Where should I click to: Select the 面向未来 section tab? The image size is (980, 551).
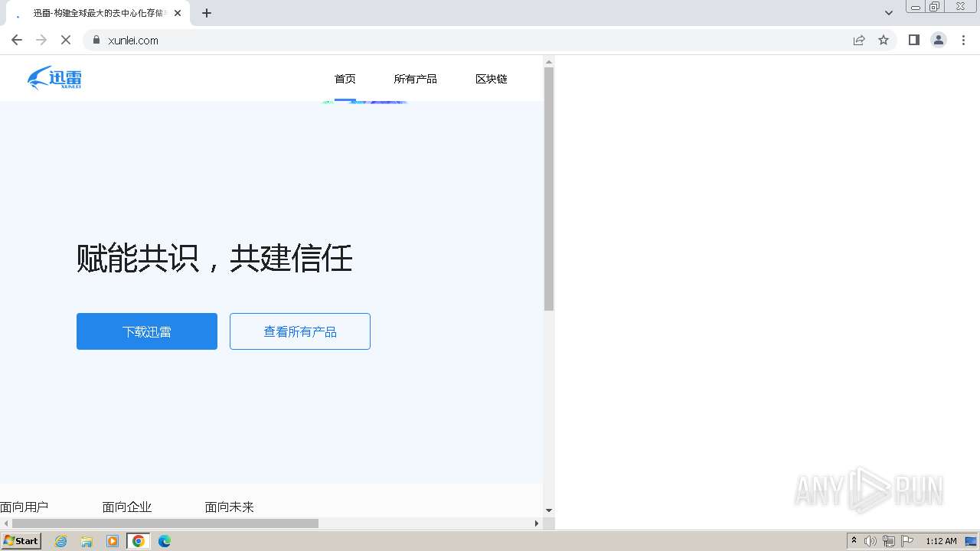230,507
